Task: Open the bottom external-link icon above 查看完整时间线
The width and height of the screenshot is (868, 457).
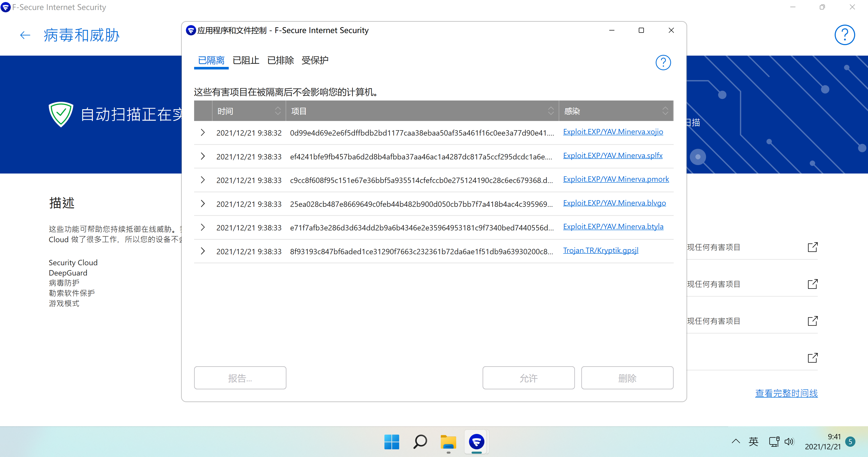Action: pos(812,358)
